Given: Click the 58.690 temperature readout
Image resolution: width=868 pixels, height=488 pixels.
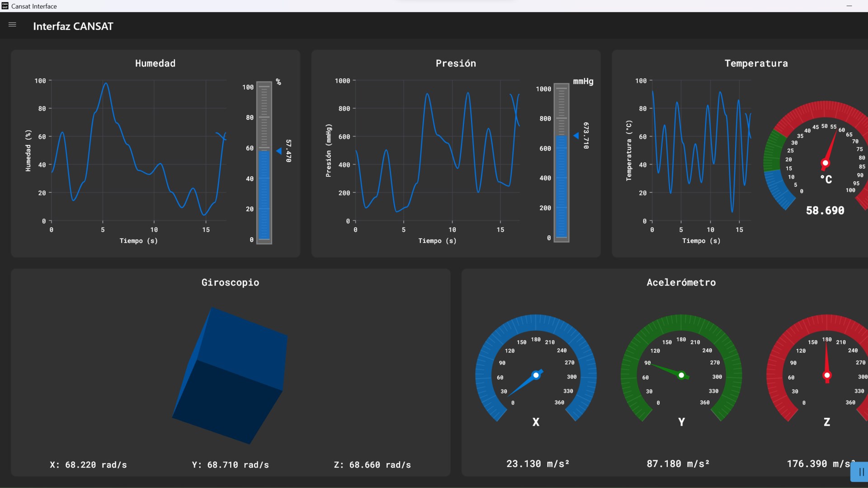Looking at the screenshot, I should coord(825,211).
